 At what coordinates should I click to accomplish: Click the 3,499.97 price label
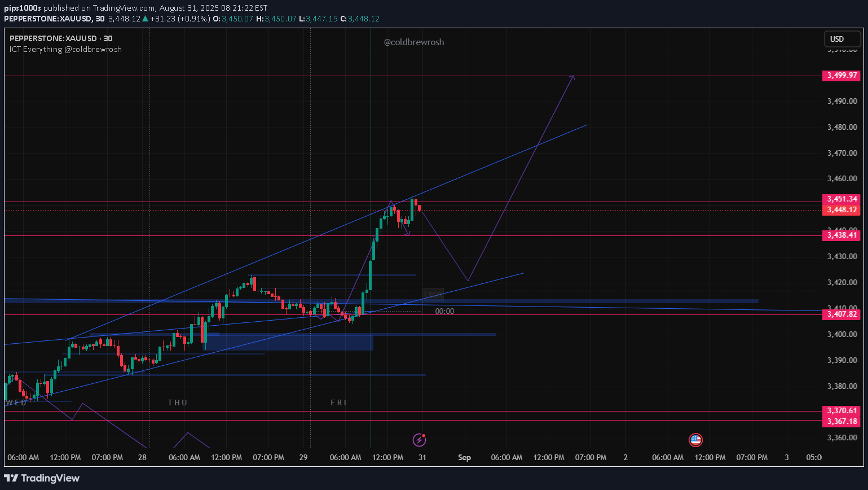coord(842,75)
